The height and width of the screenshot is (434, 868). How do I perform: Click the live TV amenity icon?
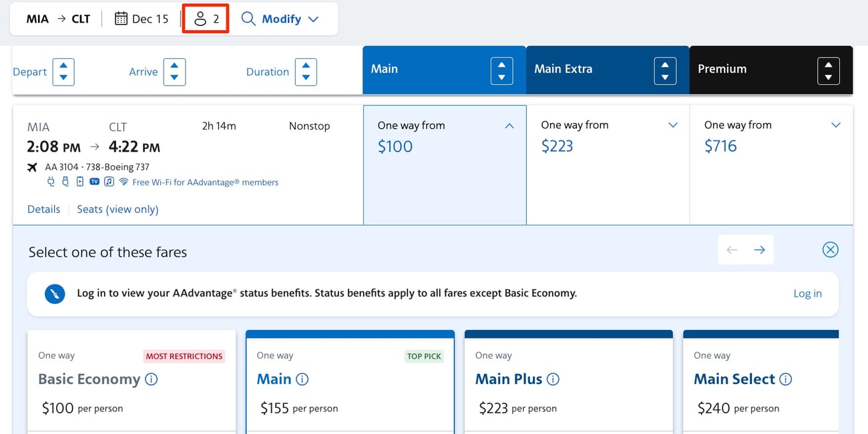(94, 182)
